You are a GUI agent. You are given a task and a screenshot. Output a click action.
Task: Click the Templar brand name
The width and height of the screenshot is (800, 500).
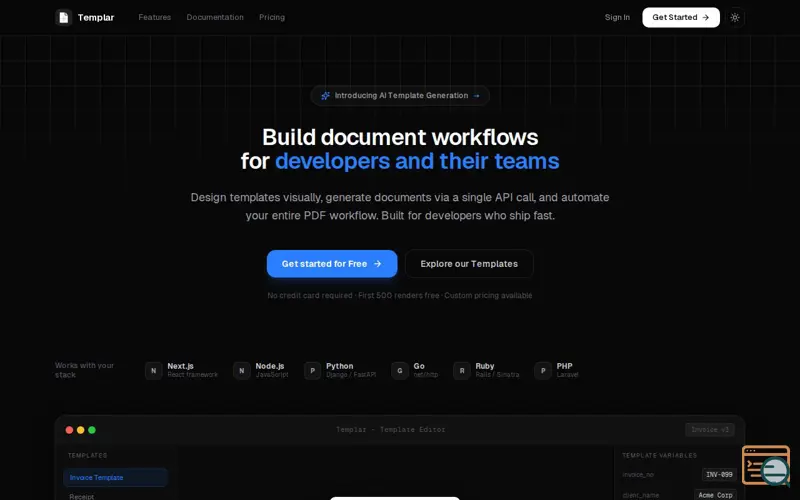tap(96, 17)
